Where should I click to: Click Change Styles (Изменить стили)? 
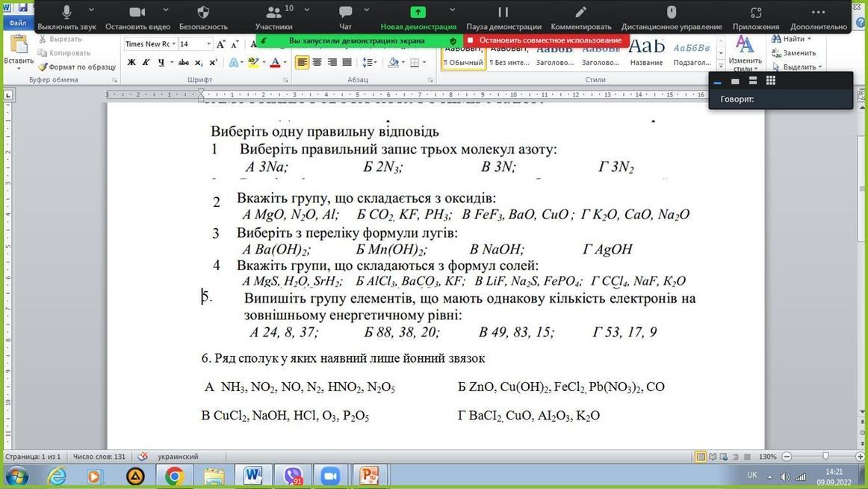pos(745,55)
